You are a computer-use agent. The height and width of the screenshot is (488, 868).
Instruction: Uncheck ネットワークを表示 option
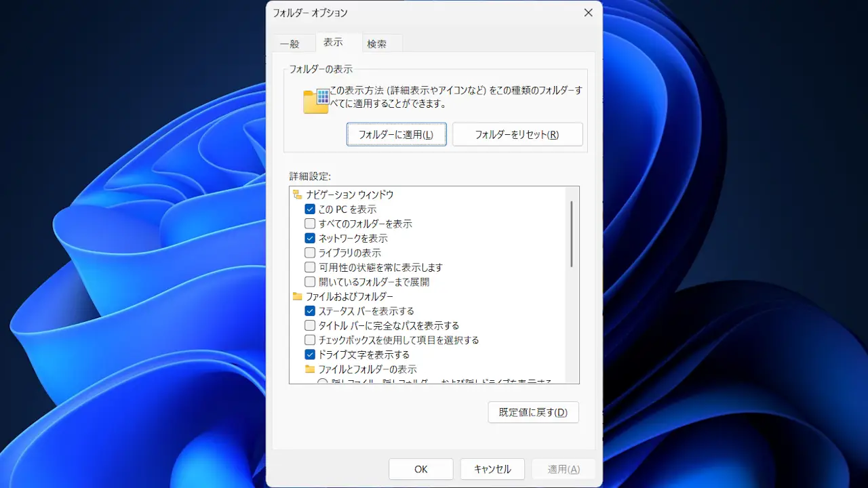coord(310,239)
